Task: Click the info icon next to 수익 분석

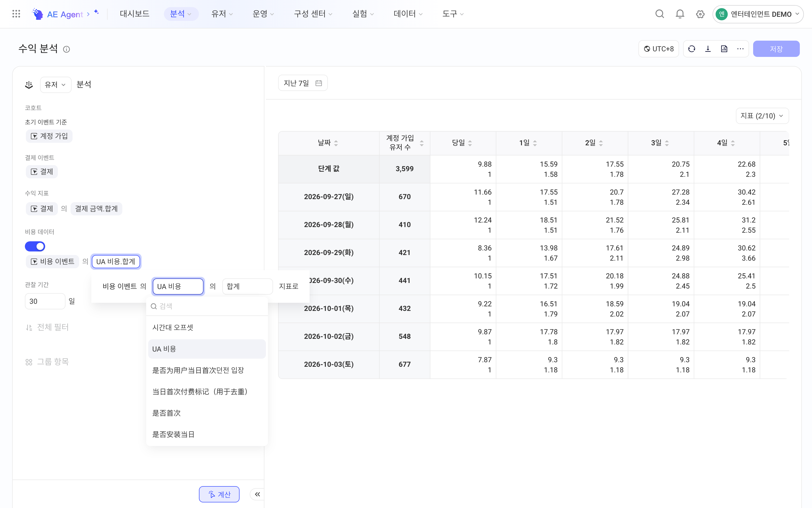Action: coord(66,49)
